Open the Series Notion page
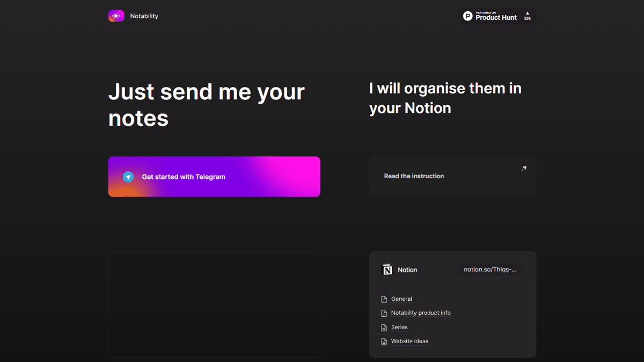The image size is (644, 362). coord(399,327)
